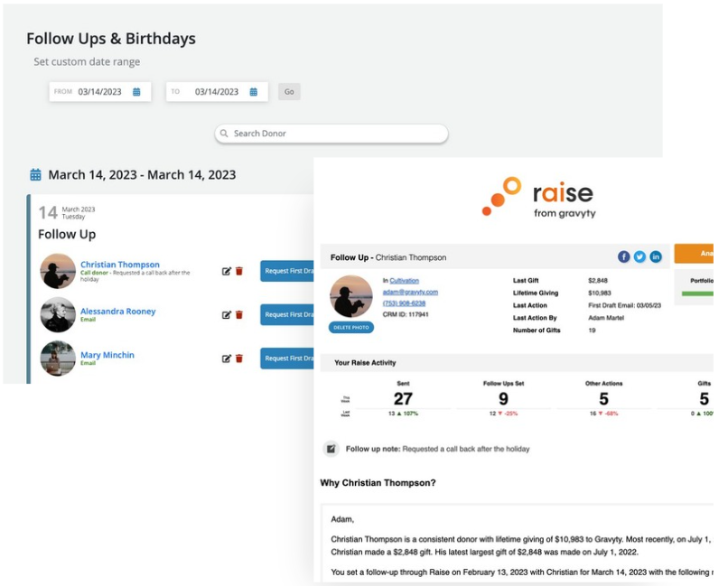Open Mary Minchin donor link
Image resolution: width=728 pixels, height=586 pixels.
click(x=107, y=355)
